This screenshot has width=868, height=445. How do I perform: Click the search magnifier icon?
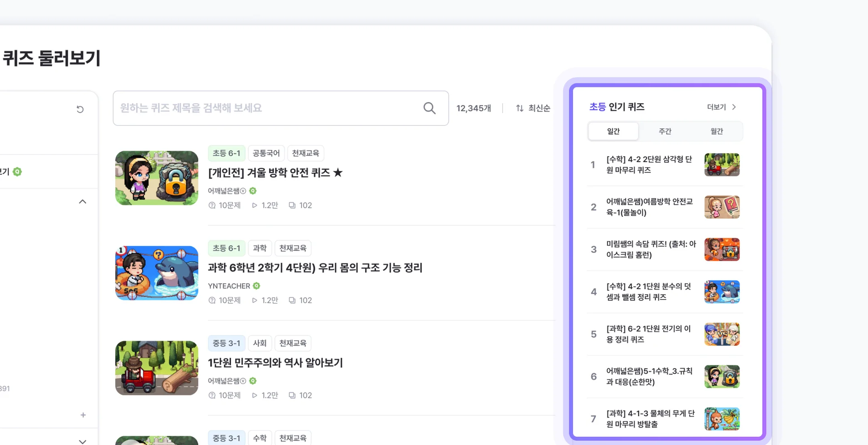pyautogui.click(x=429, y=108)
